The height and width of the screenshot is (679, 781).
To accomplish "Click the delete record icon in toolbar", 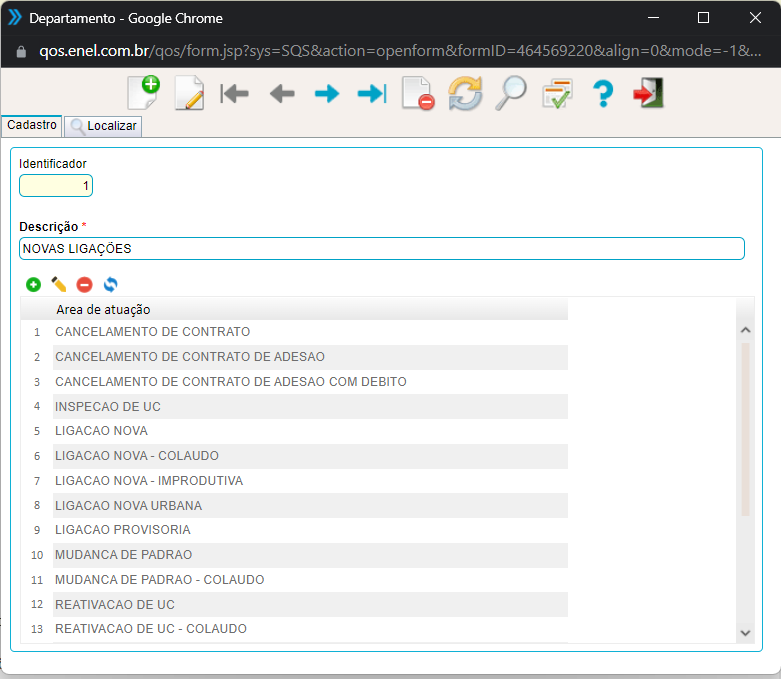I will (417, 94).
